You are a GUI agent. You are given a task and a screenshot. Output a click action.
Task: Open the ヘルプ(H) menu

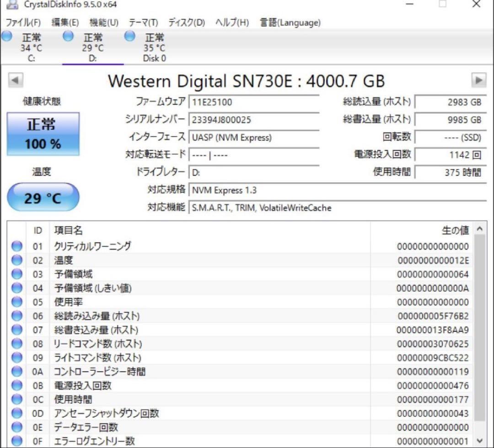pyautogui.click(x=232, y=23)
